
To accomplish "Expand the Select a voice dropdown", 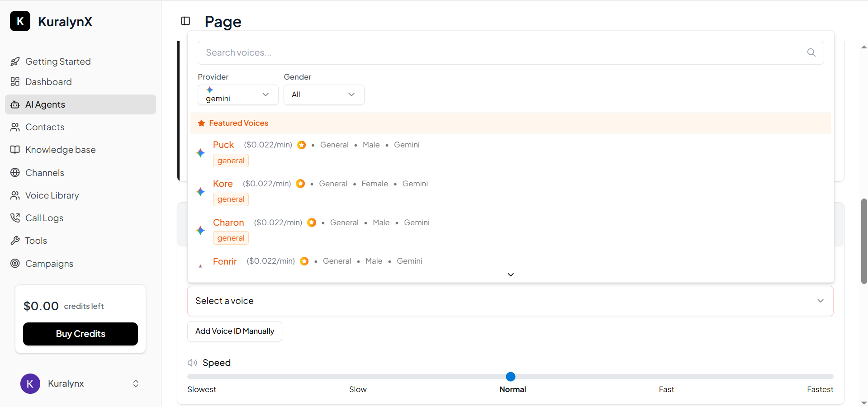I will [x=820, y=301].
